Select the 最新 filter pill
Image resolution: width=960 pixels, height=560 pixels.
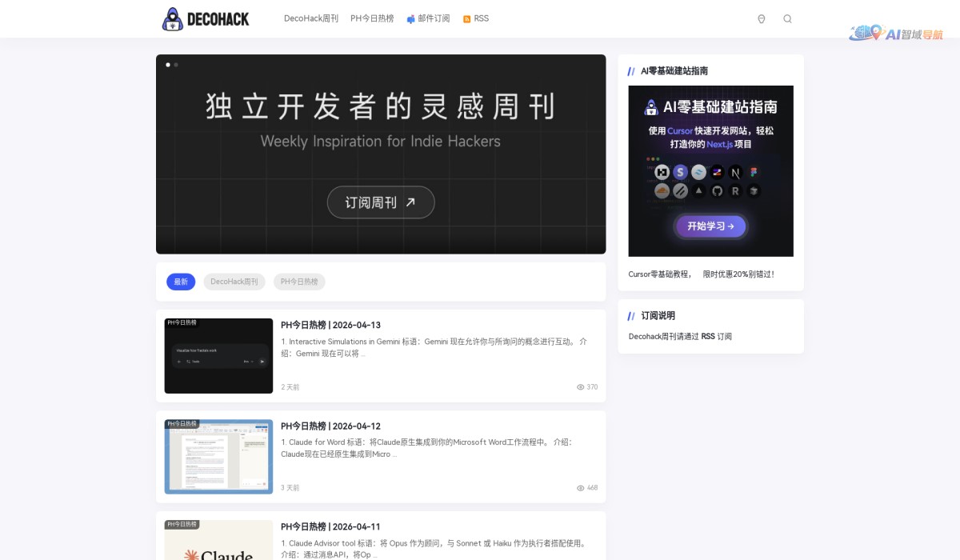(181, 282)
